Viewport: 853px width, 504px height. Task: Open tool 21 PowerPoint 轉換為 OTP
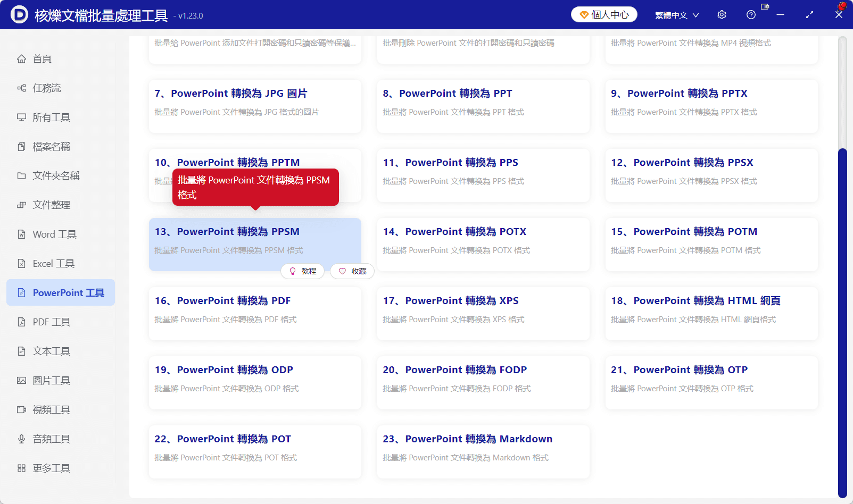pyautogui.click(x=711, y=383)
